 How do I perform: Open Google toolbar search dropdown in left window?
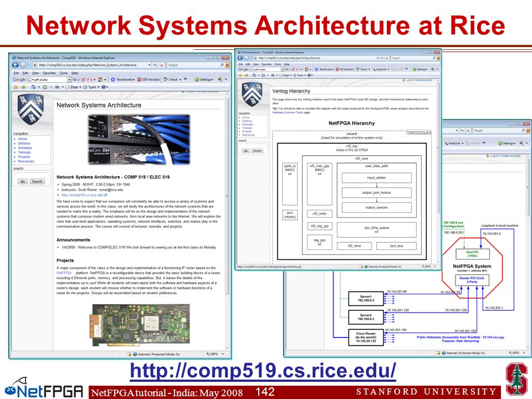69,79
